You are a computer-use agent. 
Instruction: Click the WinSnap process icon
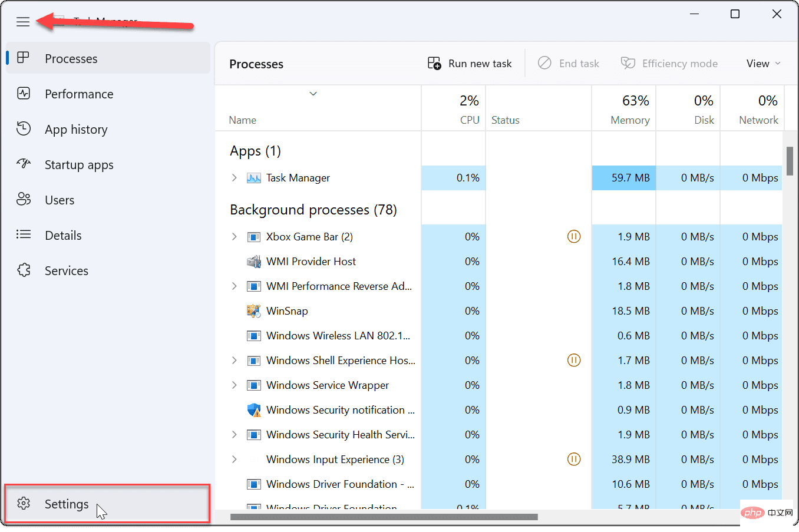pyautogui.click(x=254, y=310)
